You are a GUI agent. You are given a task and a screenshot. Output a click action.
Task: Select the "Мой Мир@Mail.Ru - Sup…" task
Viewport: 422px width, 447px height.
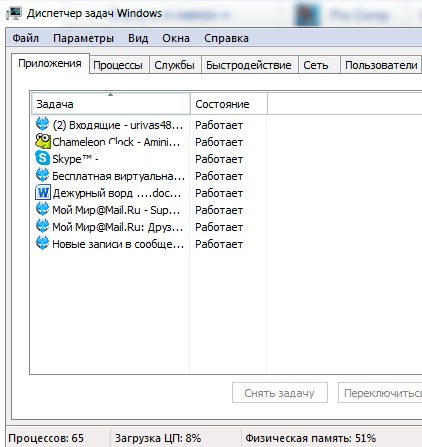[x=116, y=210]
